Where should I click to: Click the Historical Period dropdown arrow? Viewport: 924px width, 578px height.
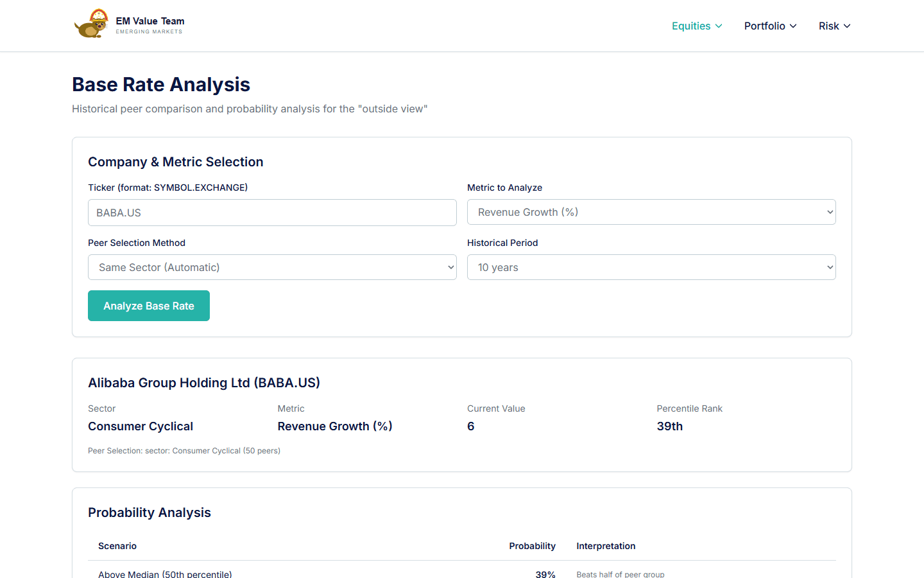click(x=826, y=267)
